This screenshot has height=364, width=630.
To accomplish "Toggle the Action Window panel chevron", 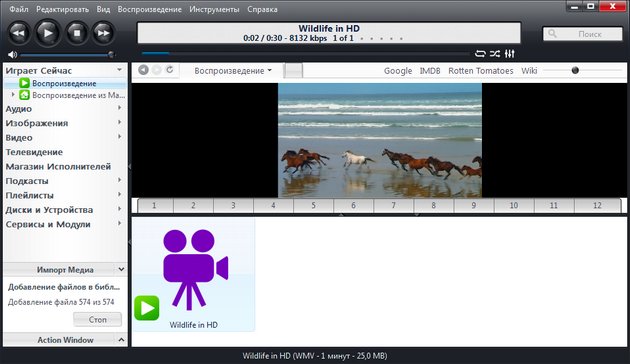I will point(121,340).
